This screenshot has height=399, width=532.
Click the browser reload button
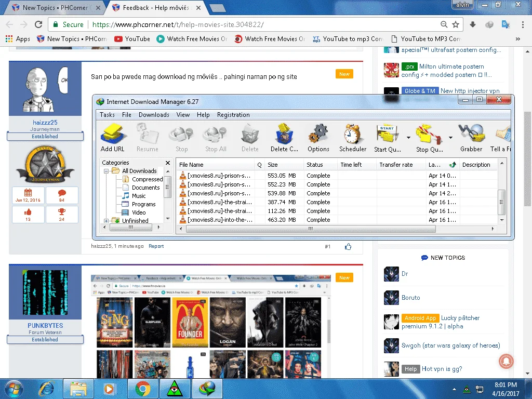click(x=38, y=24)
